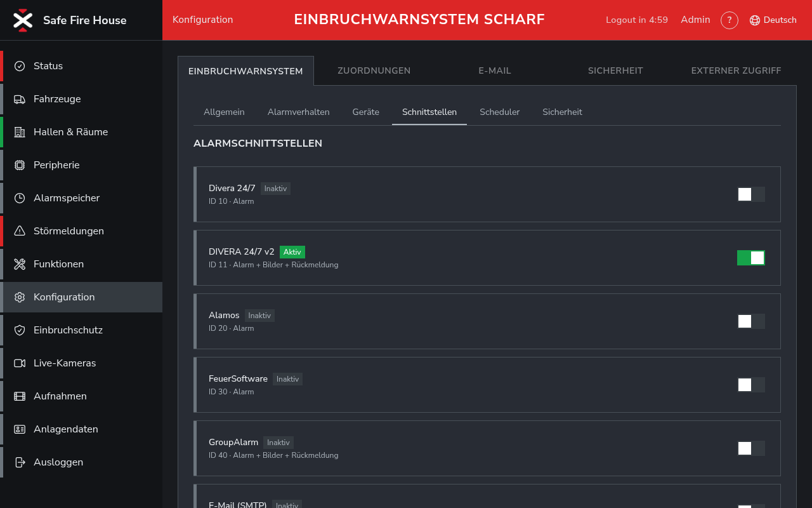
Task: Click the Funktionen tools icon
Action: [20, 264]
